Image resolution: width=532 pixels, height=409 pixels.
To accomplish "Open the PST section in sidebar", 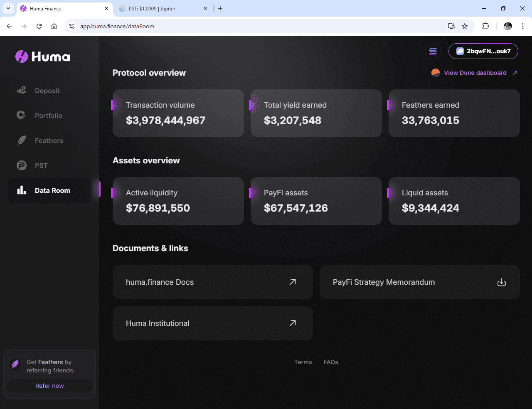I will click(50, 165).
